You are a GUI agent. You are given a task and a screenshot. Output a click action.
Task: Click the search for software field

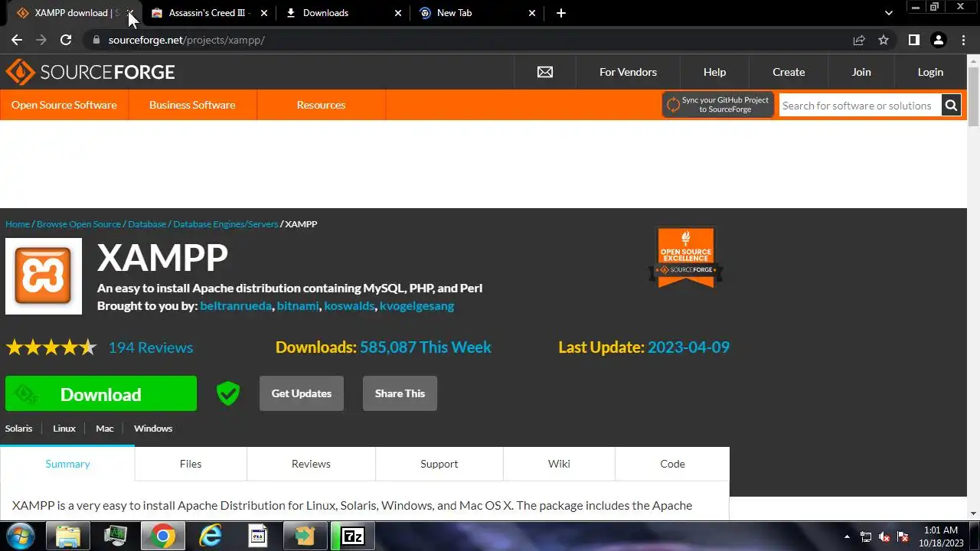(861, 106)
